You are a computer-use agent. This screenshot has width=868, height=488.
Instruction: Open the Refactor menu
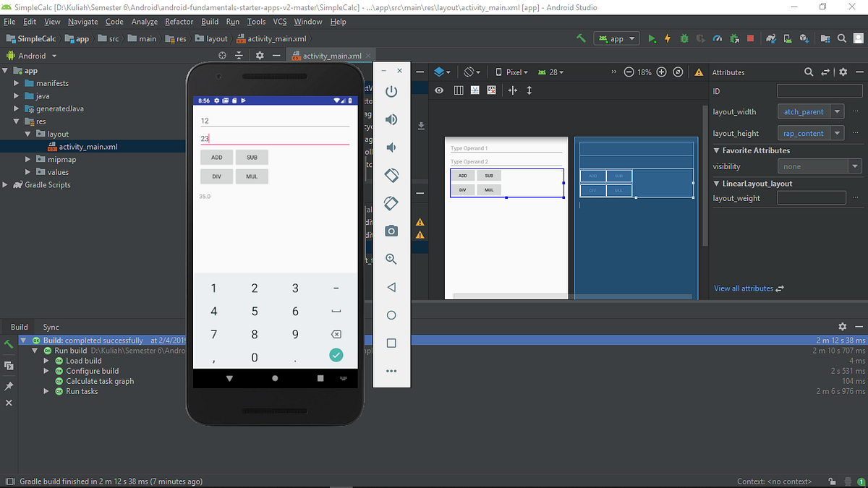click(x=179, y=22)
